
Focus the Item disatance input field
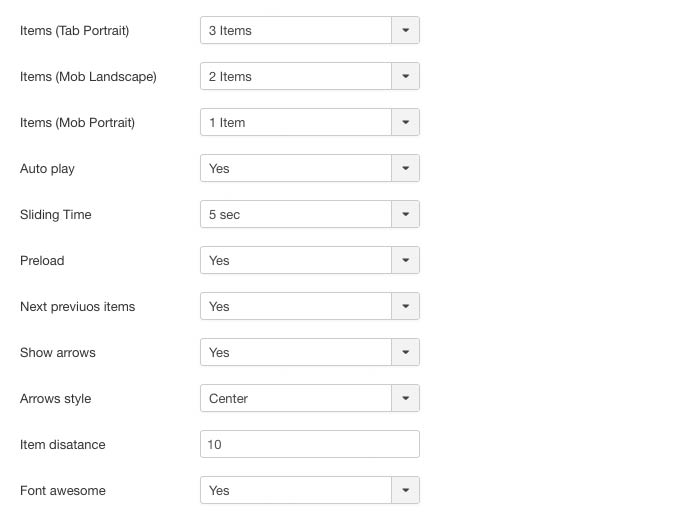[x=309, y=444]
